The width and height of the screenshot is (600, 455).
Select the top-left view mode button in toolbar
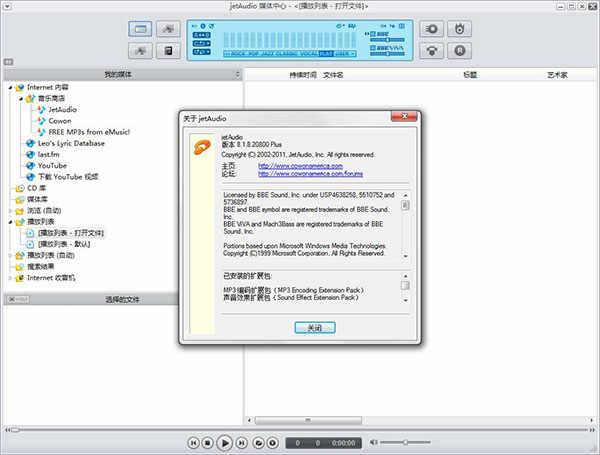click(140, 29)
